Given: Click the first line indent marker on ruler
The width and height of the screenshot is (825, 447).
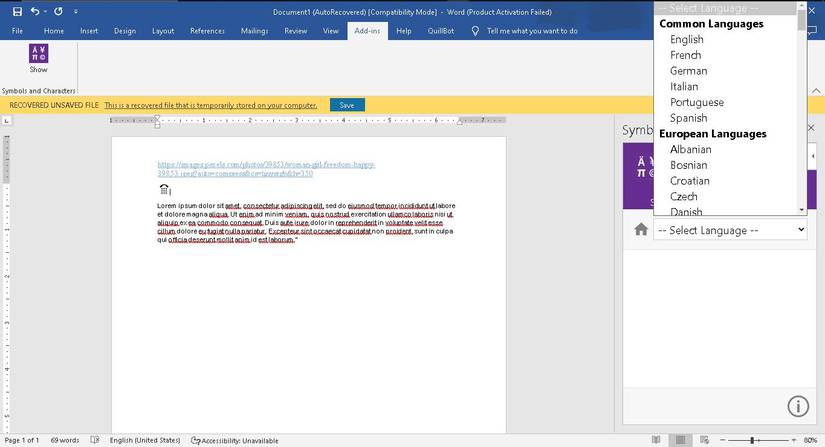Looking at the screenshot, I should pos(157,118).
